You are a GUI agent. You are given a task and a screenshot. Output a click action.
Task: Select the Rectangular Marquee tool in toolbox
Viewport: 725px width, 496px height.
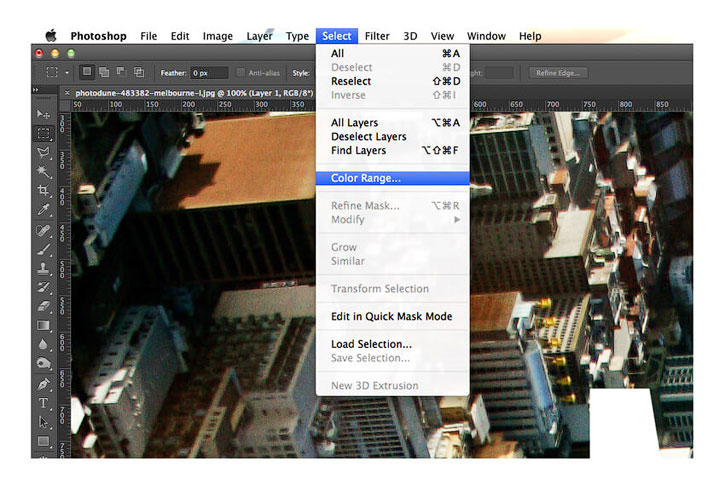pyautogui.click(x=43, y=134)
